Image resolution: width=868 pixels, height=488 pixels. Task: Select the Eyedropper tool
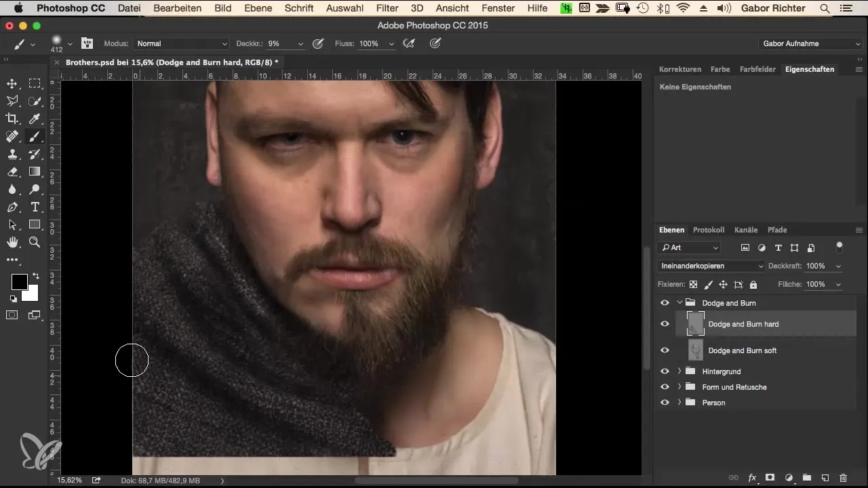coord(35,119)
